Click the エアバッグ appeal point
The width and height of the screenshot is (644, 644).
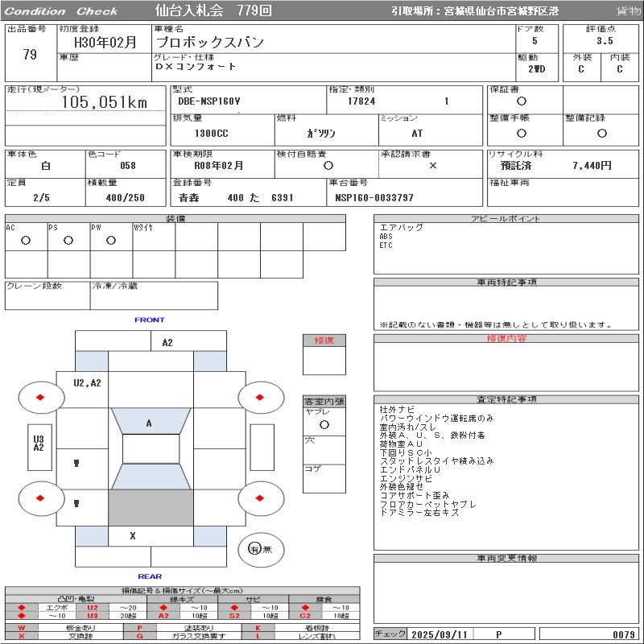tap(401, 228)
